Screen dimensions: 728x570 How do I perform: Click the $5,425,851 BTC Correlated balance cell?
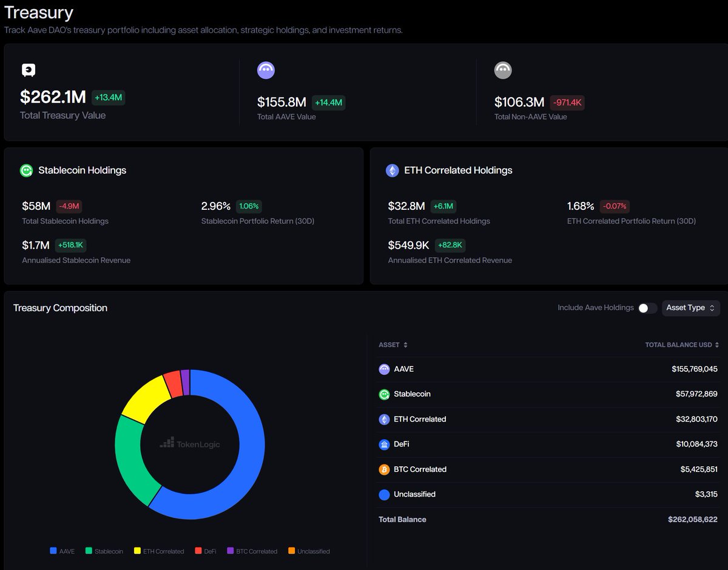[x=699, y=469]
